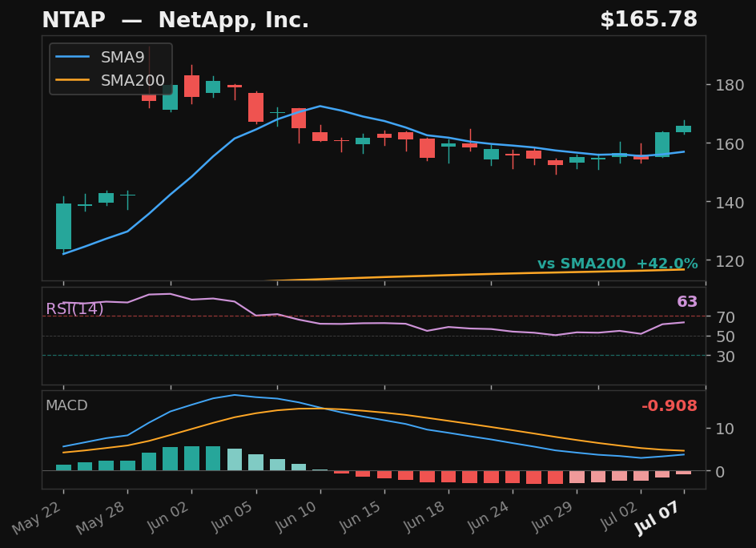This screenshot has height=548, width=756.
Task: Click the $165.78 price label
Action: [x=649, y=20]
